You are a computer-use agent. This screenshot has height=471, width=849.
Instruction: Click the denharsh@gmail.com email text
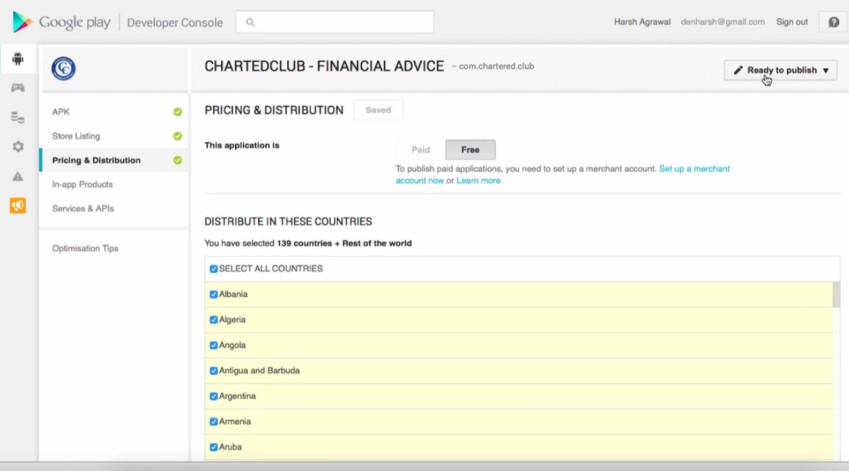[x=723, y=22]
